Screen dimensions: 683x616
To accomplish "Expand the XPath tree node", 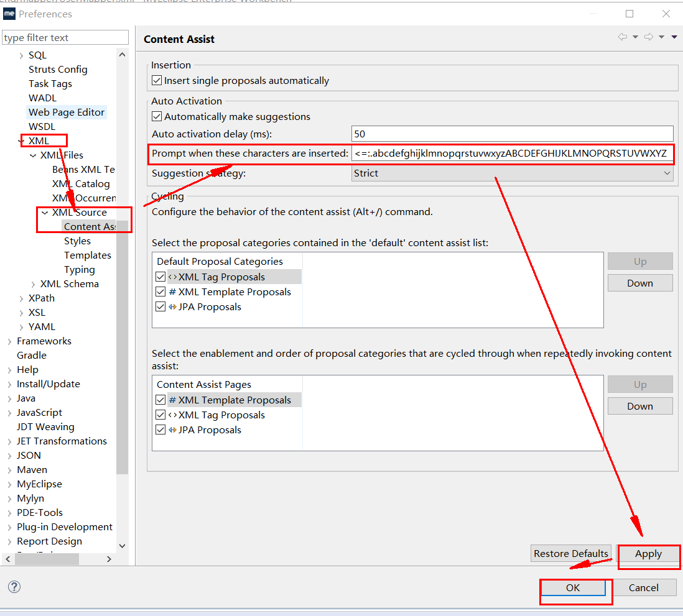I will pos(21,298).
